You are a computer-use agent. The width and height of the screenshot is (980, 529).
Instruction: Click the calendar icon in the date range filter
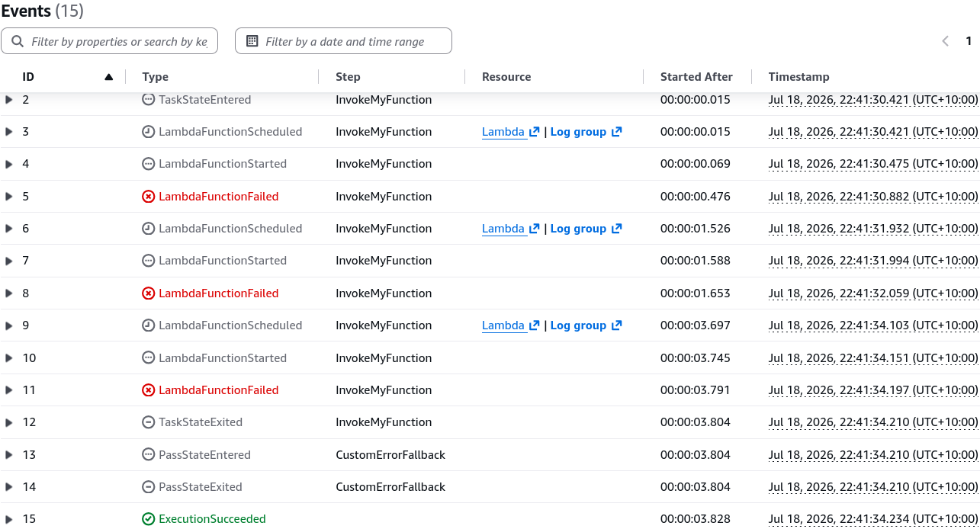pos(252,41)
